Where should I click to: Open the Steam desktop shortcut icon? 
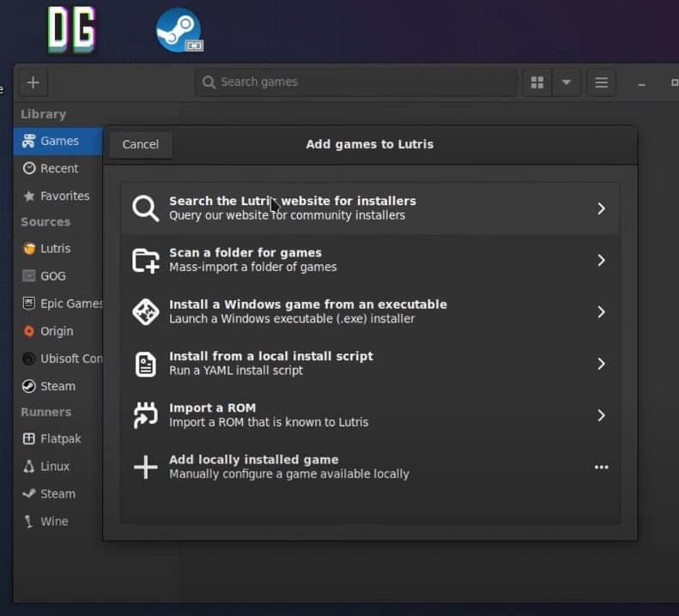point(179,30)
